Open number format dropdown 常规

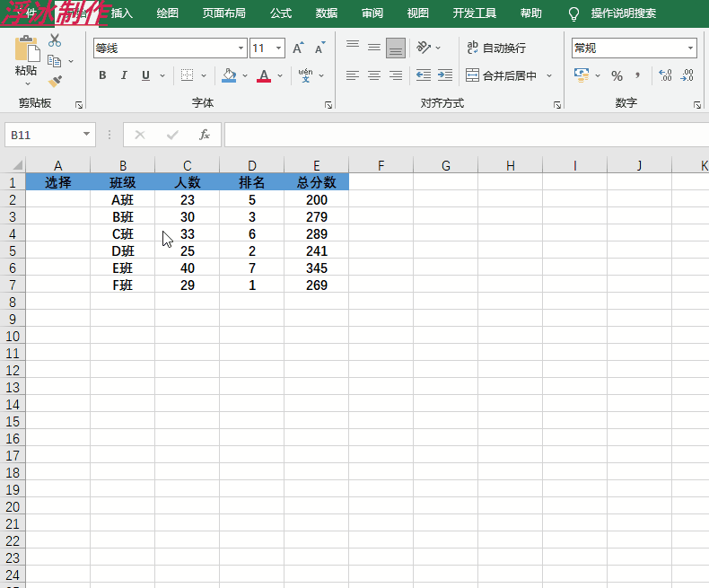coord(690,48)
